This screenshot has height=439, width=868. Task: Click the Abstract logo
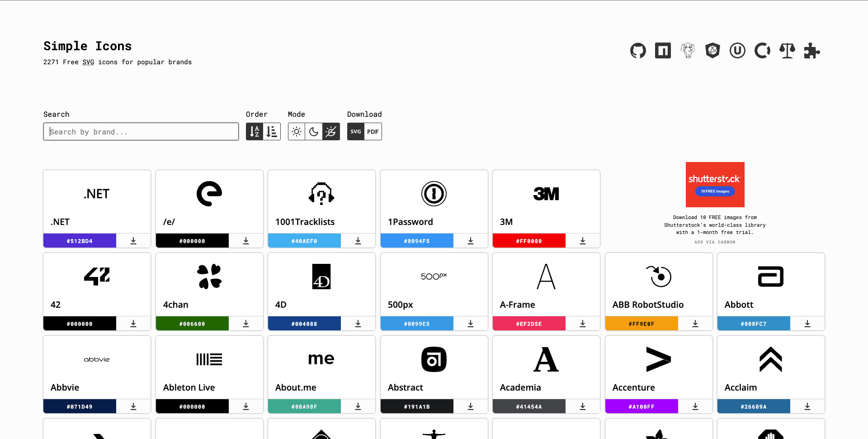[434, 359]
